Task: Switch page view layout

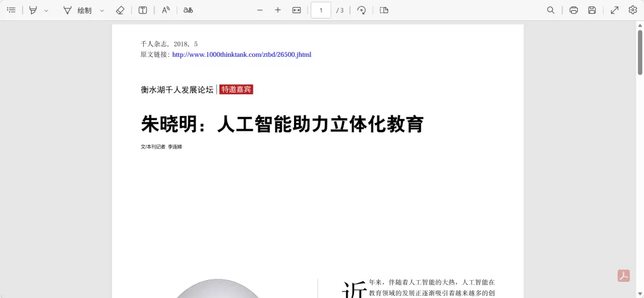Action: coord(384,10)
